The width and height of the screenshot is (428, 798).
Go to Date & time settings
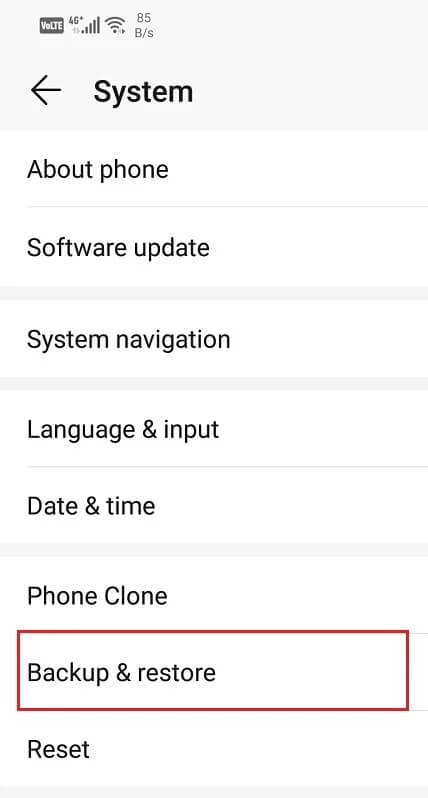[214, 505]
